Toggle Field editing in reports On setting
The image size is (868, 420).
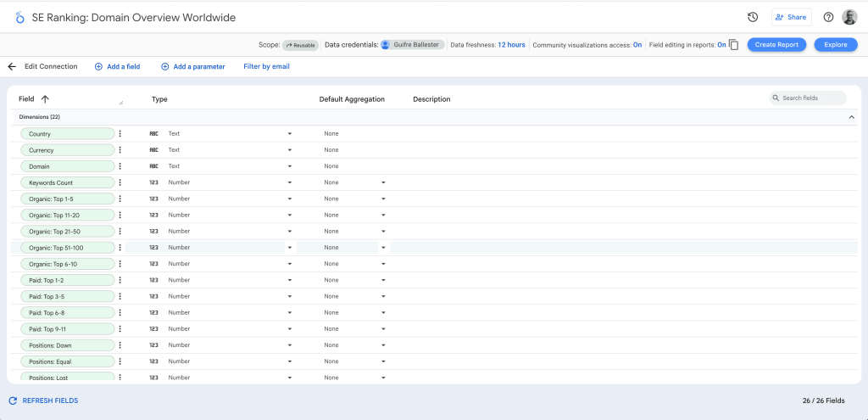click(721, 45)
